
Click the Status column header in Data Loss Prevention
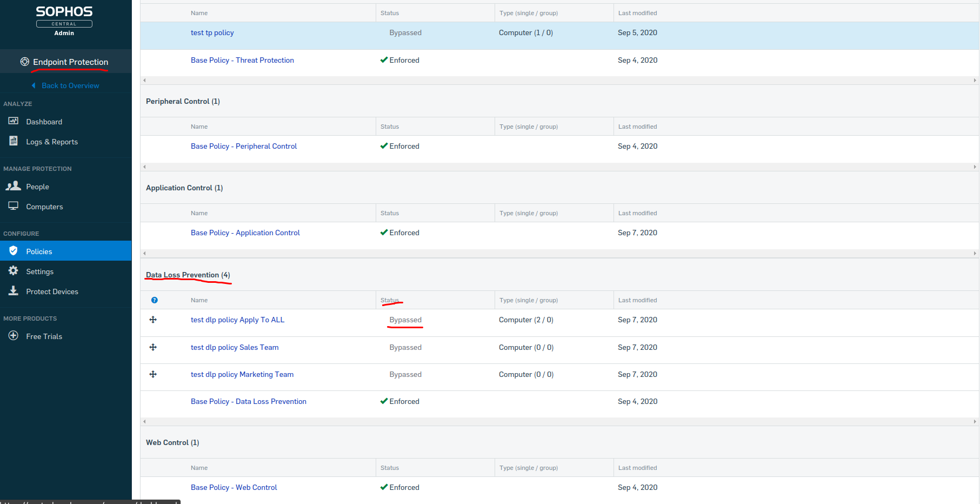390,300
